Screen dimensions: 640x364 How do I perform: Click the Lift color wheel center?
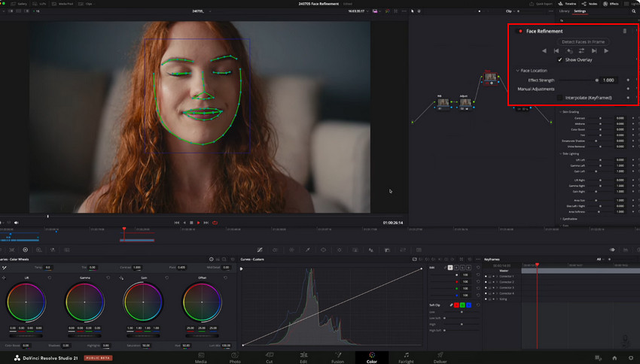pyautogui.click(x=26, y=302)
